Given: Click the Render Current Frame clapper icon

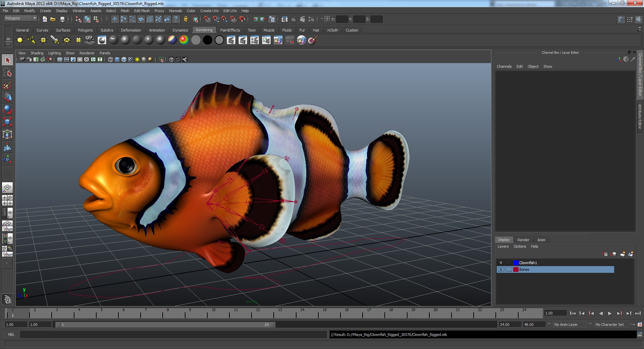Looking at the screenshot, I should 231,40.
